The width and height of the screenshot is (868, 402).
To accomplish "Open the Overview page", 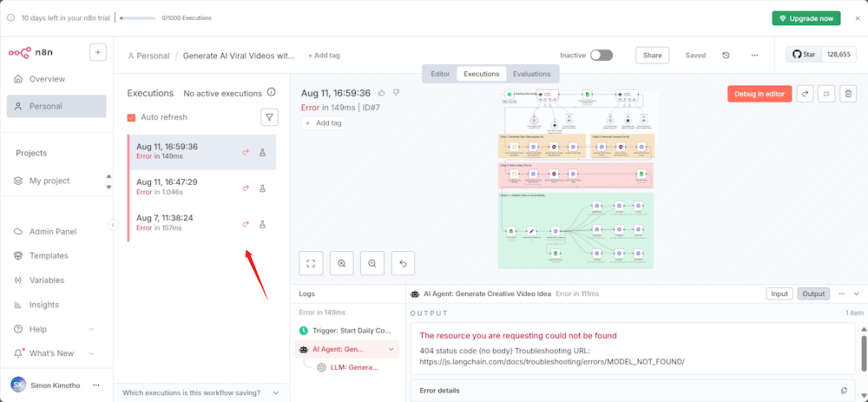I will click(56, 79).
